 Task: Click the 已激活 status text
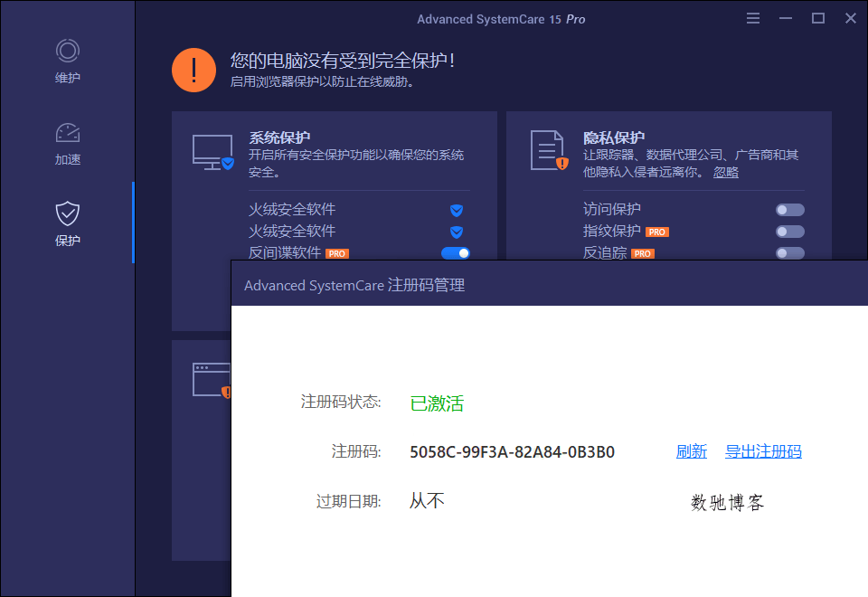437,403
